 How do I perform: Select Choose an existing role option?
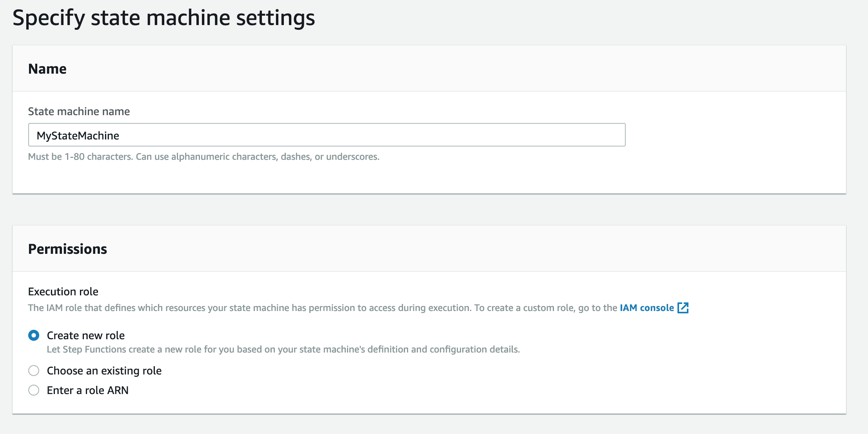pos(34,371)
